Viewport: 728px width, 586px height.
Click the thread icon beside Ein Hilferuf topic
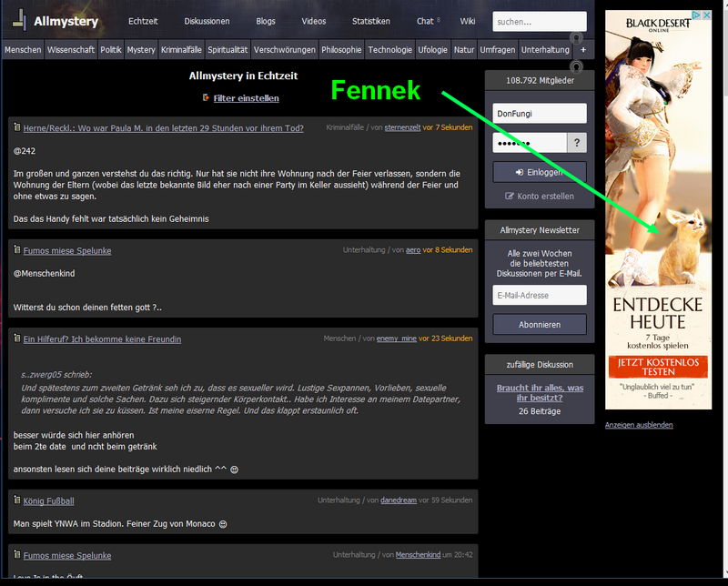pos(17,338)
